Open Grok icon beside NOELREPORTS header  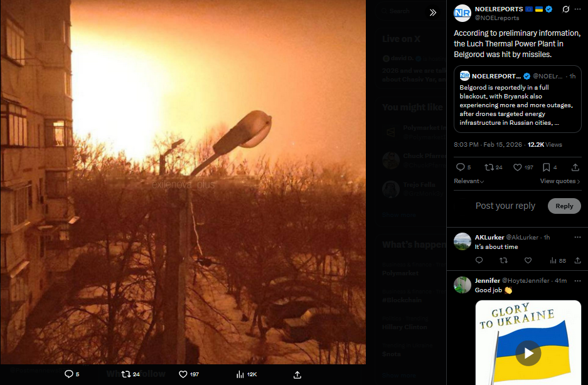(x=565, y=9)
